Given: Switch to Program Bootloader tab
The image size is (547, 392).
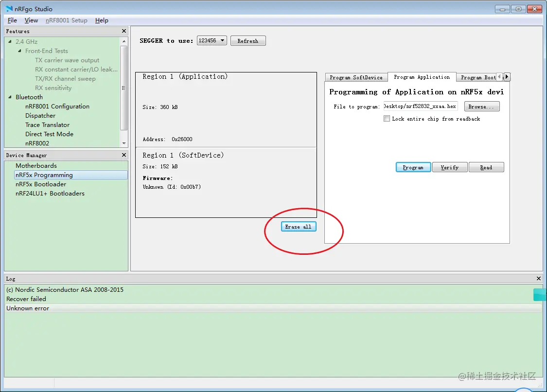Looking at the screenshot, I should [x=478, y=77].
